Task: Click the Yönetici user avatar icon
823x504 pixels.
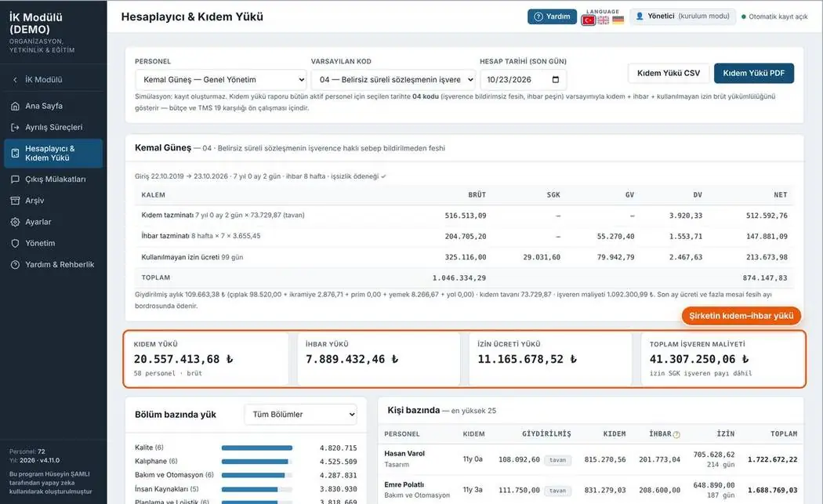Action: 640,16
